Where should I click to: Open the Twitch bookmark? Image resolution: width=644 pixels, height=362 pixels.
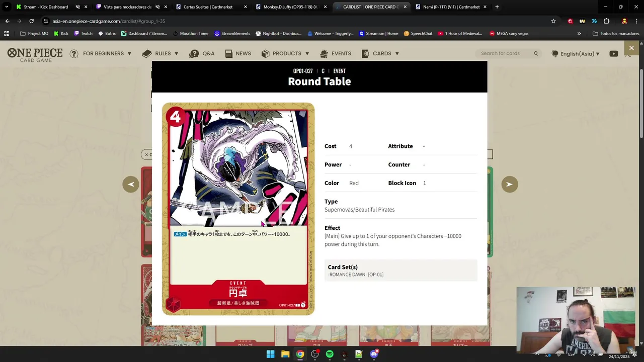coord(84,34)
